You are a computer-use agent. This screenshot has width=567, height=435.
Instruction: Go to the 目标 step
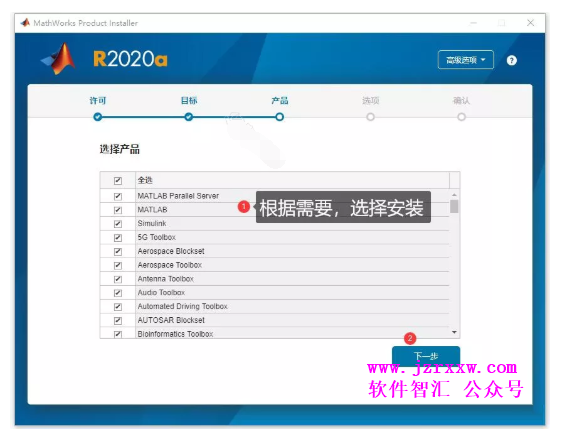coord(188,117)
